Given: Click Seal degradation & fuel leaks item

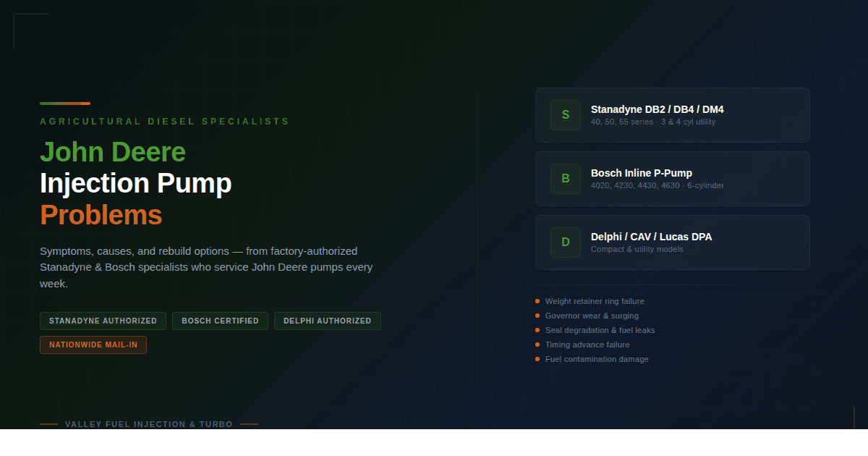Looking at the screenshot, I should tap(600, 330).
